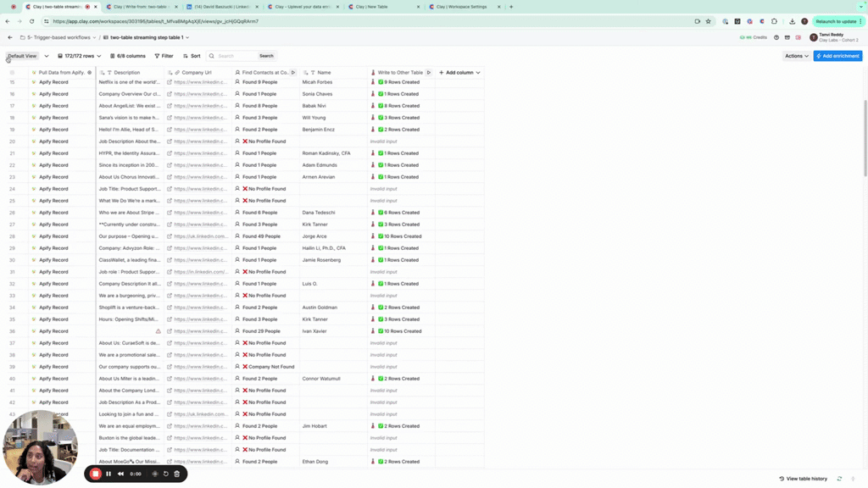The image size is (868, 488).
Task: Click the Add enrichment button
Action: (837, 56)
